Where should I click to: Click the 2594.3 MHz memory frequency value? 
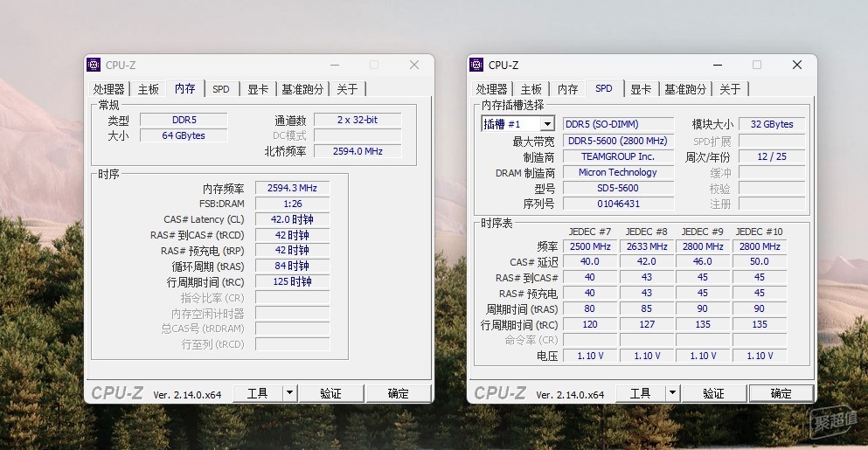(292, 188)
